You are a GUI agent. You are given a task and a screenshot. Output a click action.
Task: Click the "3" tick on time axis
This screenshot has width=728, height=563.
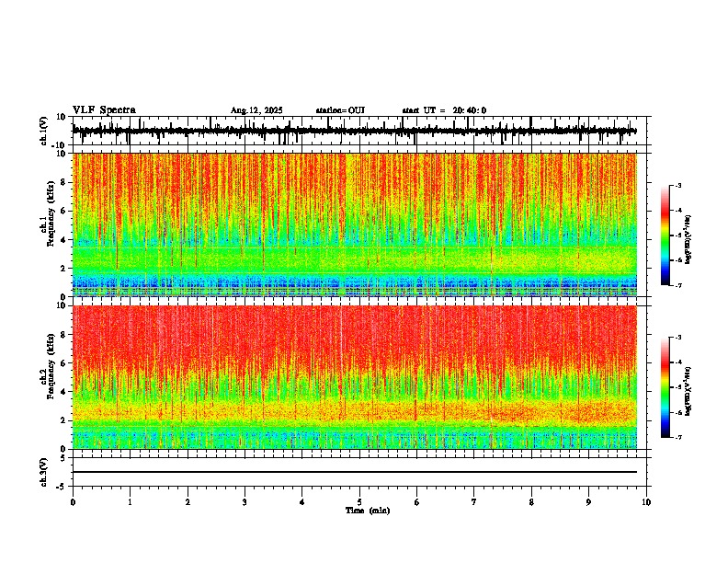[x=245, y=502]
